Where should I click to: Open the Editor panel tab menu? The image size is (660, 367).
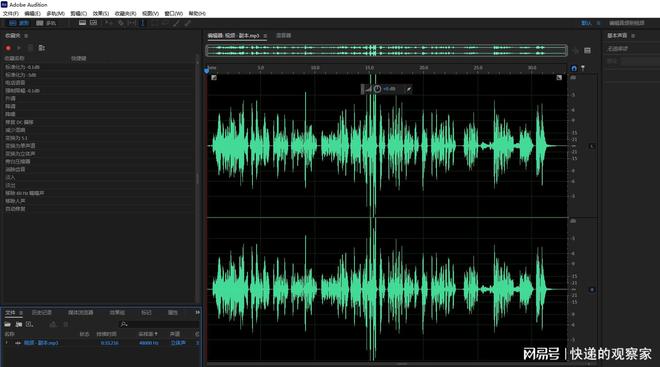(265, 36)
